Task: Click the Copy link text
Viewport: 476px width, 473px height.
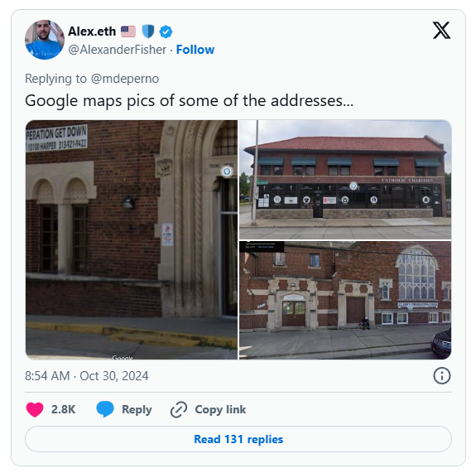Action: (220, 409)
